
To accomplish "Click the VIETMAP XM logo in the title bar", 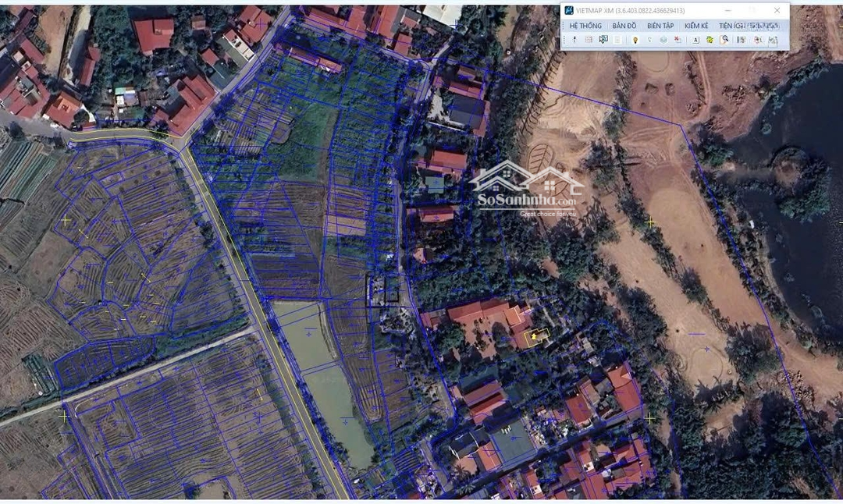I will 569,10.
